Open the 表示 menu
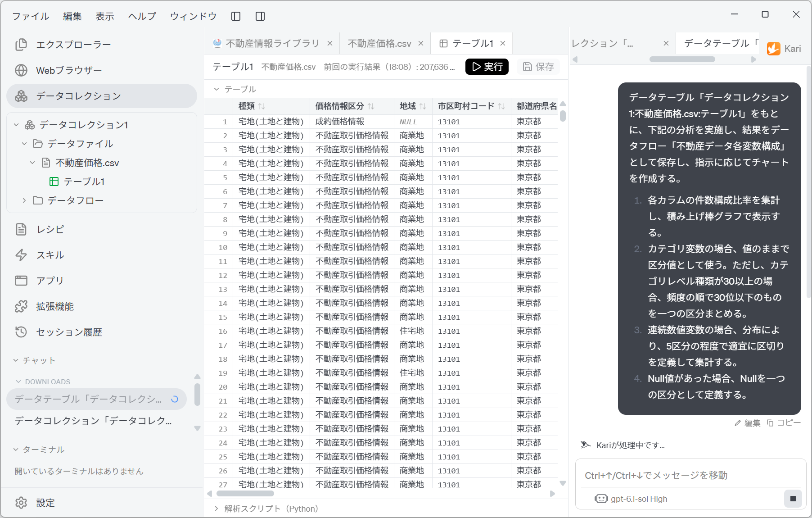The image size is (812, 518). click(105, 16)
